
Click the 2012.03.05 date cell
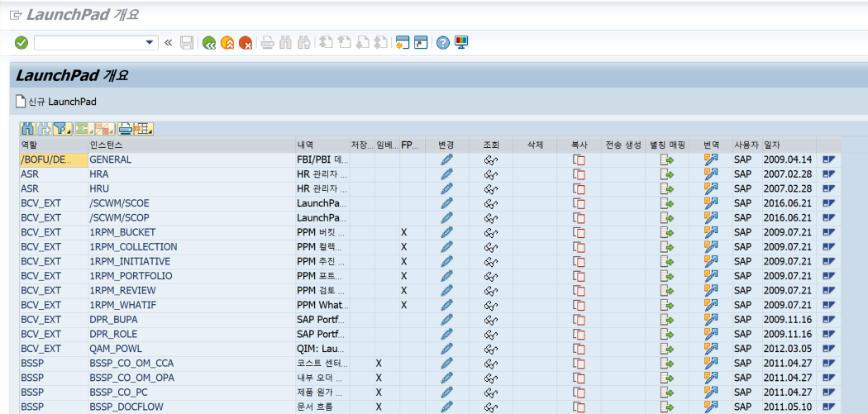(789, 348)
